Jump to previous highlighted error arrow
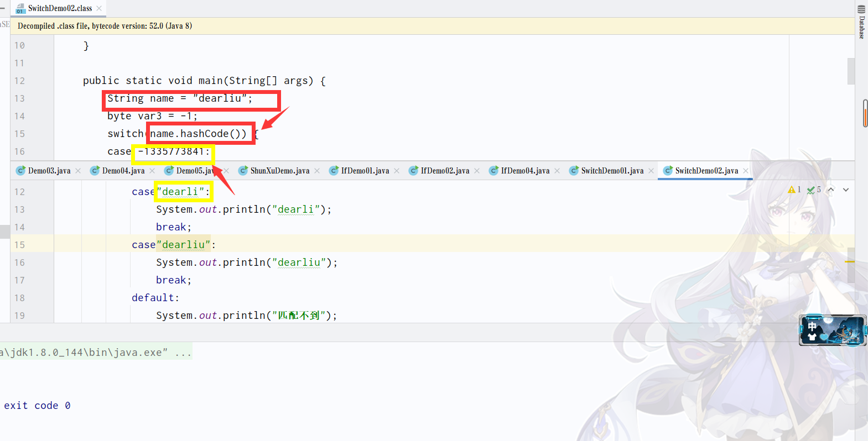The image size is (868, 441). [830, 190]
